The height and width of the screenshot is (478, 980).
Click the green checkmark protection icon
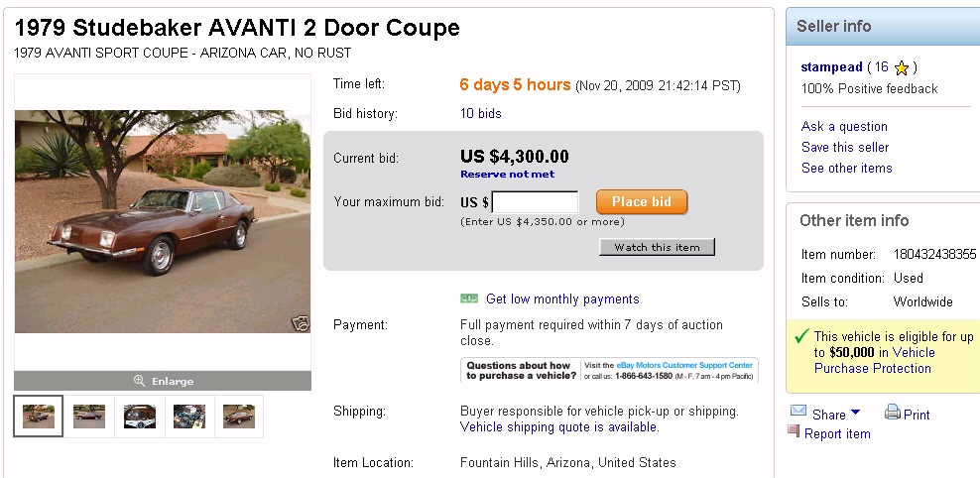click(800, 337)
